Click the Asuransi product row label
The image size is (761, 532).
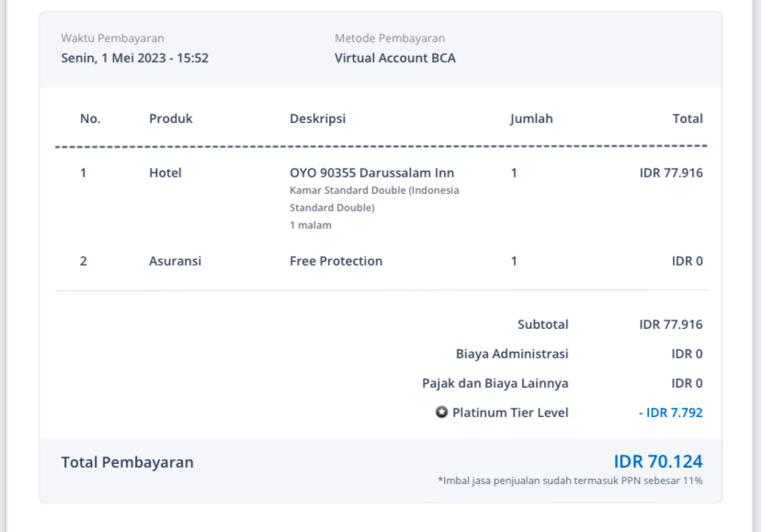(175, 261)
